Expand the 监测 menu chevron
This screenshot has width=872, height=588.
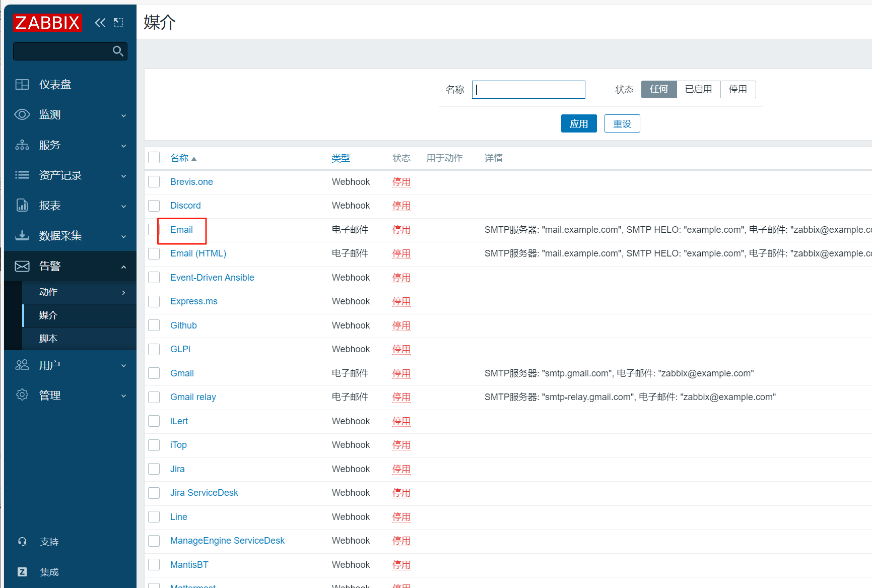pos(124,115)
